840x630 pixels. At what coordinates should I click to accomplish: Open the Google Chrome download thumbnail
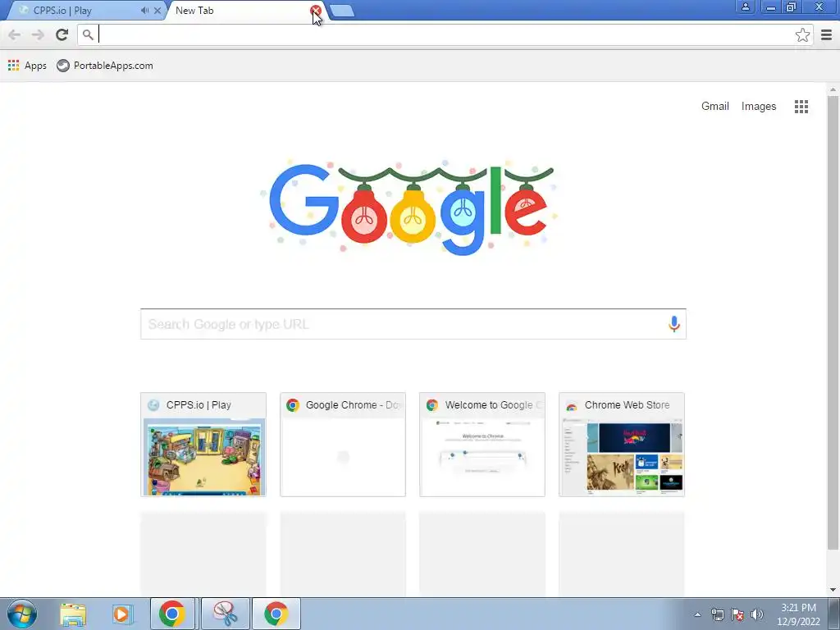(x=343, y=444)
